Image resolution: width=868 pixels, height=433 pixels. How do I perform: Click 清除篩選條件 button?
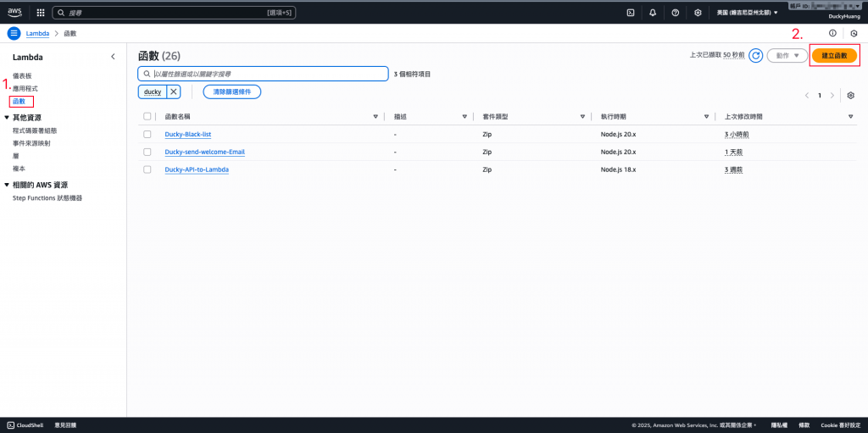pos(232,92)
